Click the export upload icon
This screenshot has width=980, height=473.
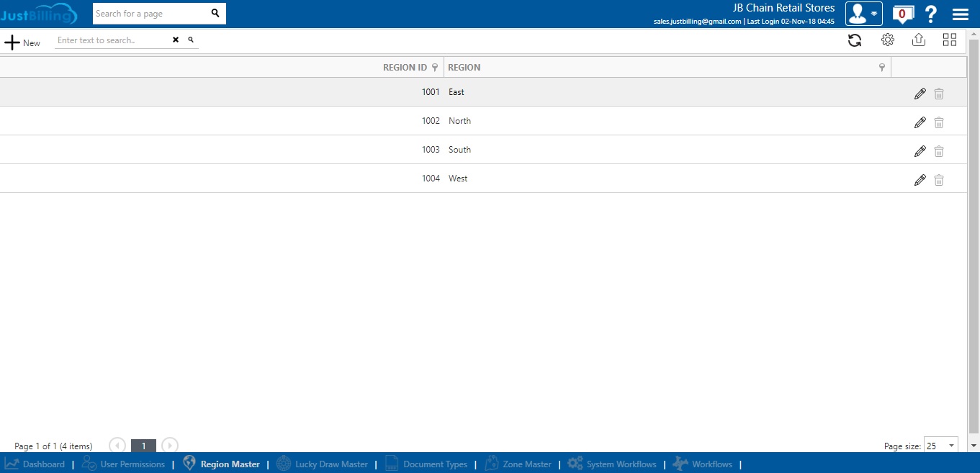pos(919,40)
